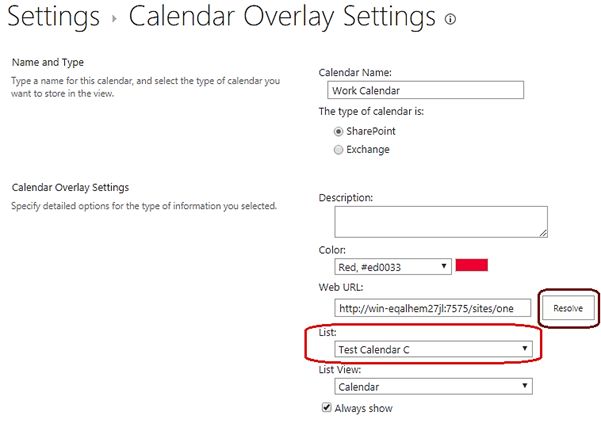Screen dimensions: 601x427
Task: Open the Color dropdown showing Red
Action: pos(393,267)
